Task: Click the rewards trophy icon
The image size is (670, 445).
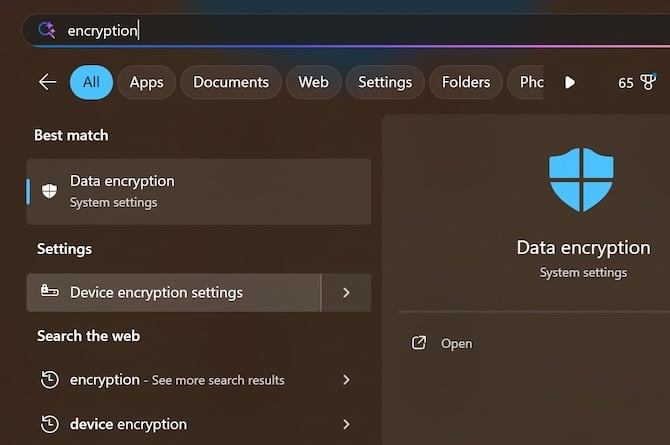Action: 648,82
